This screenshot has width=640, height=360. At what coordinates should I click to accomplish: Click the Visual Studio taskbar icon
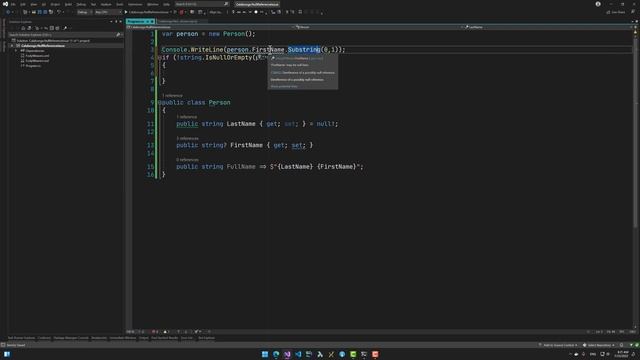[x=287, y=354]
